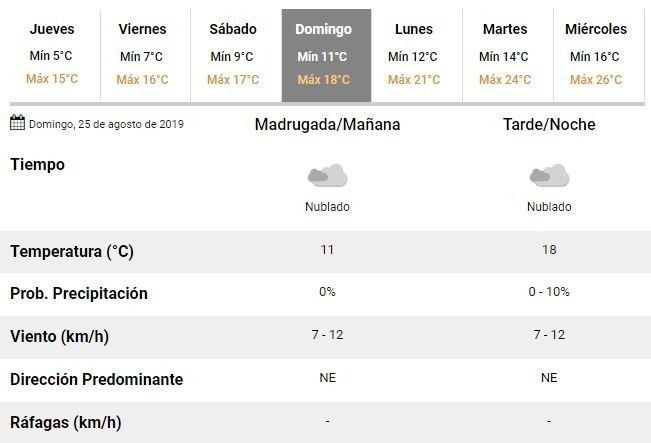651x443 pixels.
Task: Open the Viernes forecast tab
Action: (x=142, y=55)
